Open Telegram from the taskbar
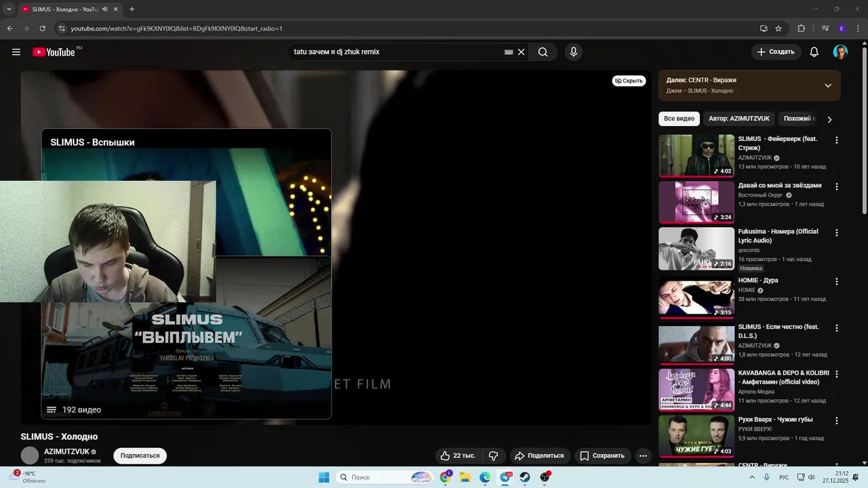868x488 pixels. pyautogui.click(x=506, y=477)
